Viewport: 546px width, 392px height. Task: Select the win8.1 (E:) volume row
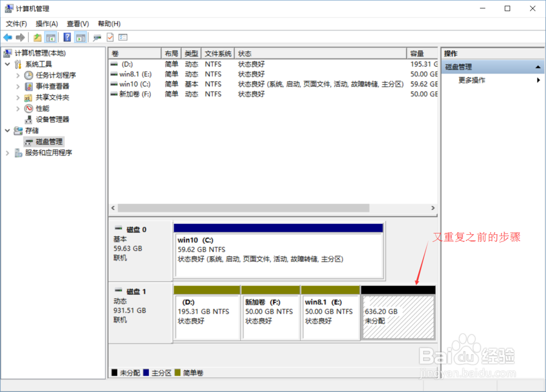pyautogui.click(x=274, y=74)
